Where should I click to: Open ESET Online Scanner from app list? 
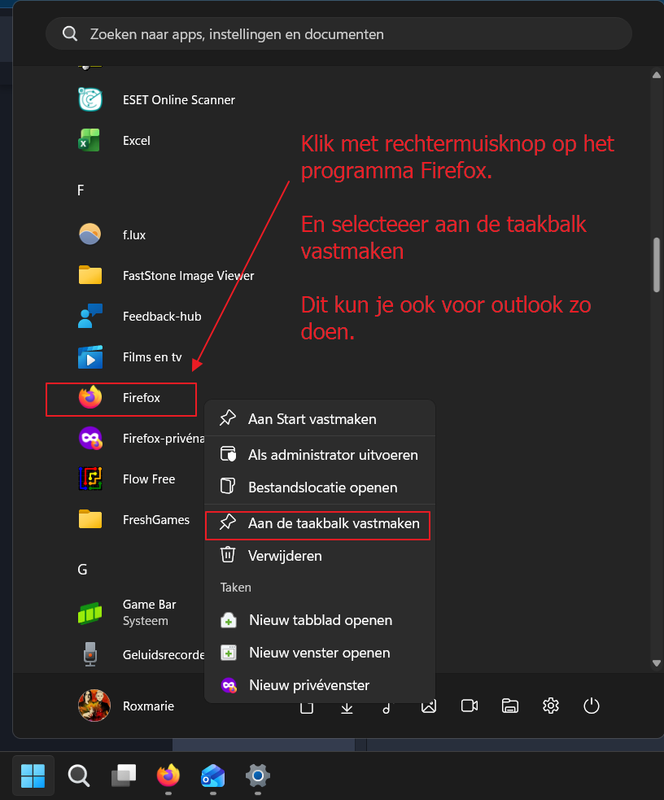[x=157, y=99]
